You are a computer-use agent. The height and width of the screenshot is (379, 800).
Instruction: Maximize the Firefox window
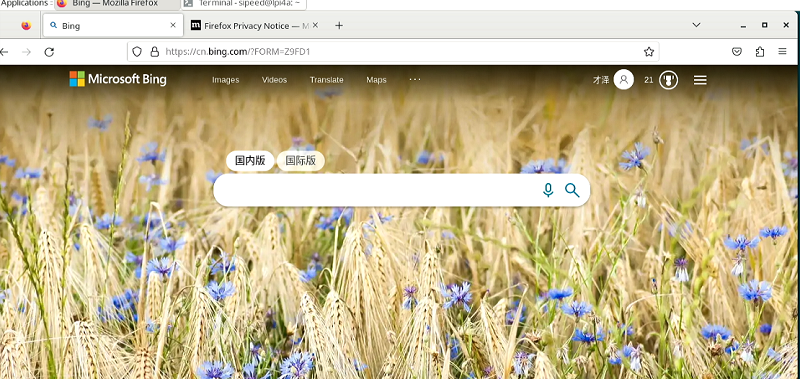point(764,25)
